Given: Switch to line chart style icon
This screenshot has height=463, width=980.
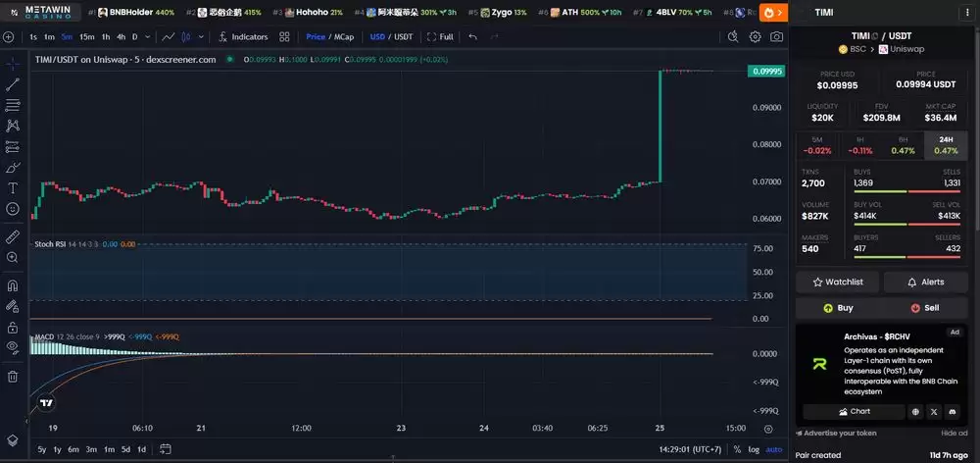Looking at the screenshot, I should point(169,37).
